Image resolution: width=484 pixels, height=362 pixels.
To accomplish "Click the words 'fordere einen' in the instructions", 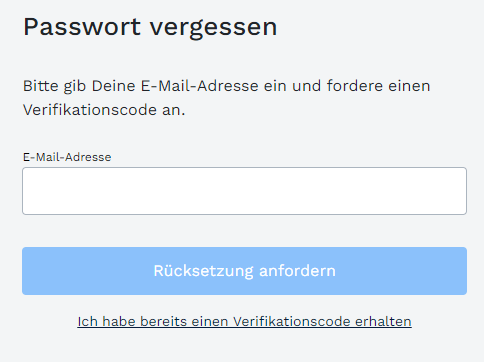I will (379, 86).
